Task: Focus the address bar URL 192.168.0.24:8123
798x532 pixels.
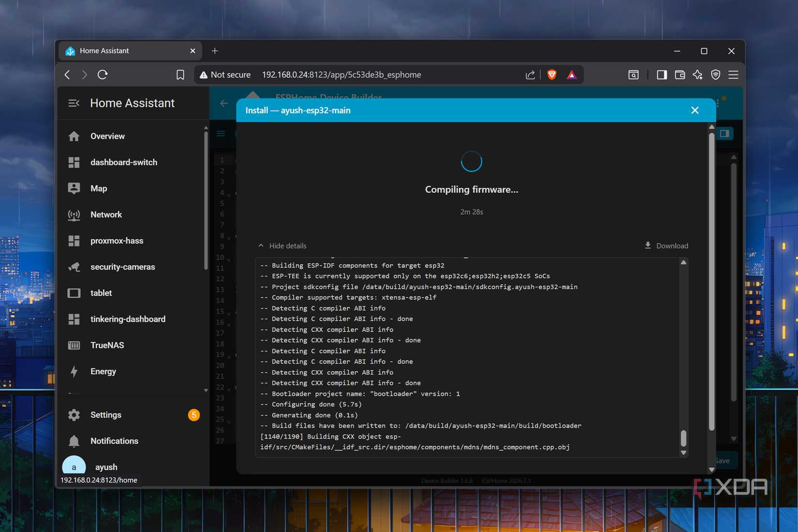Action: pos(341,74)
